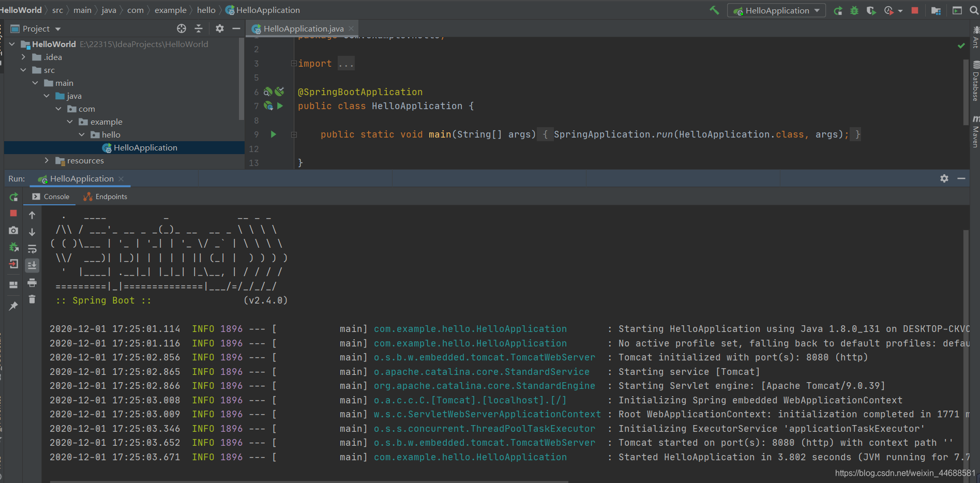Close the HelloApplication.java editor tab

pos(351,28)
